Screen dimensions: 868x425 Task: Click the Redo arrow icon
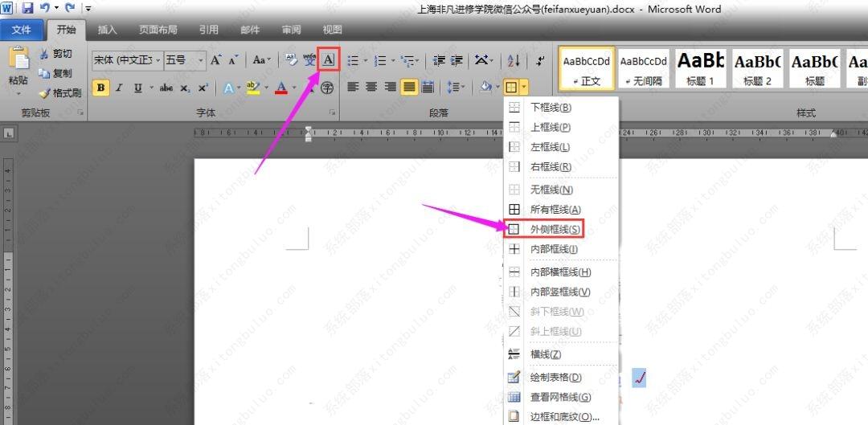pyautogui.click(x=70, y=8)
